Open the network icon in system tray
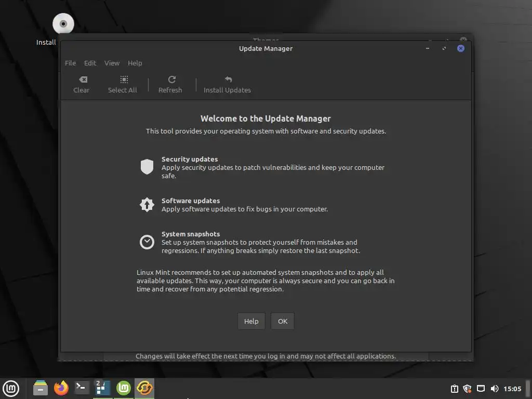532x399 pixels. click(481, 389)
